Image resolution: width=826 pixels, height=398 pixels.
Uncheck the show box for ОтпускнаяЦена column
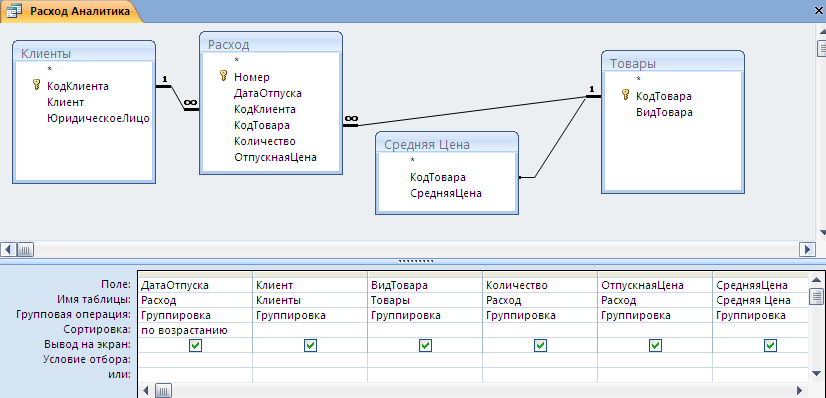[655, 345]
